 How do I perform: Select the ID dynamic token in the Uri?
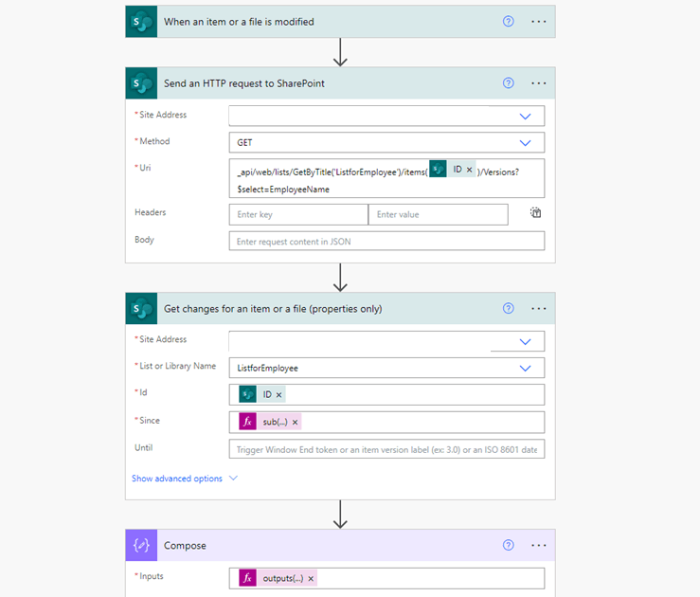[452, 170]
